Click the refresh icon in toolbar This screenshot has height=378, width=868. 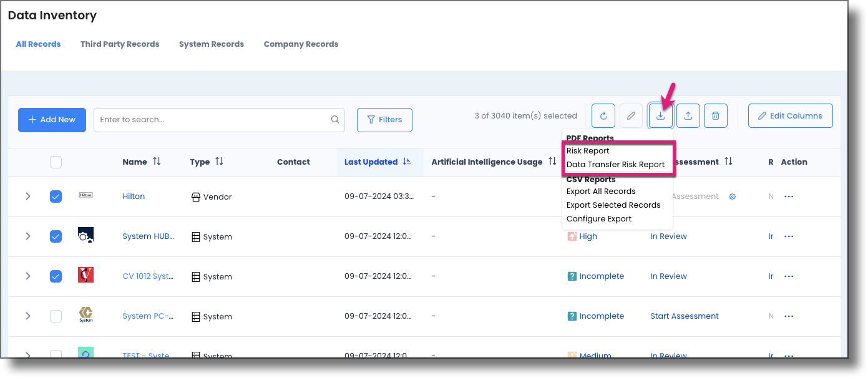(603, 116)
